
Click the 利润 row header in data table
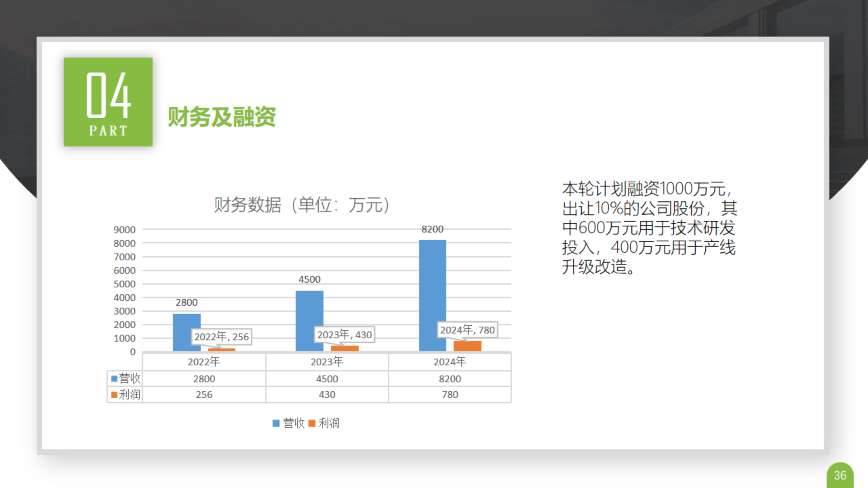pos(125,394)
